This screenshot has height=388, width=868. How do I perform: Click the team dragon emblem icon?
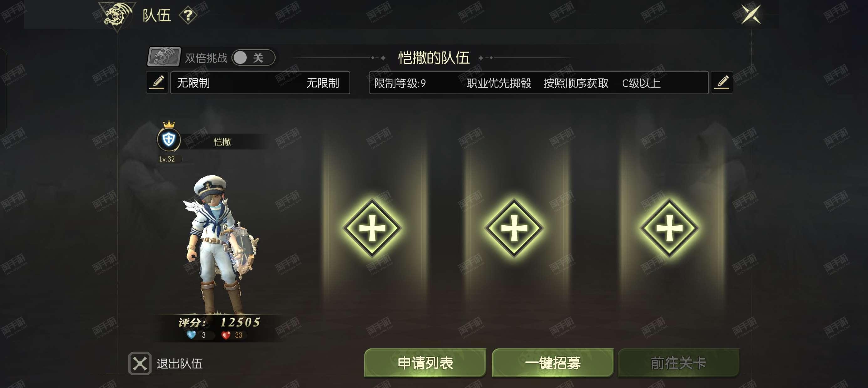tap(117, 15)
